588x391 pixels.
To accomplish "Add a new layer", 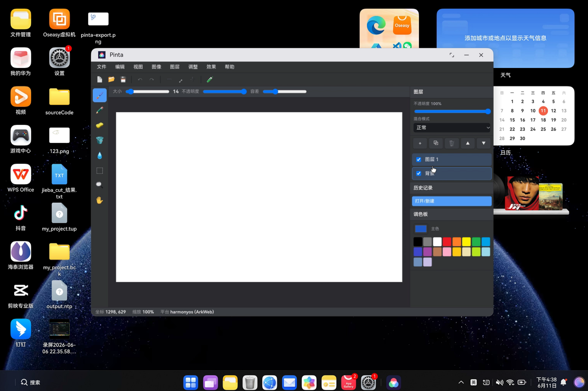I will [420, 143].
